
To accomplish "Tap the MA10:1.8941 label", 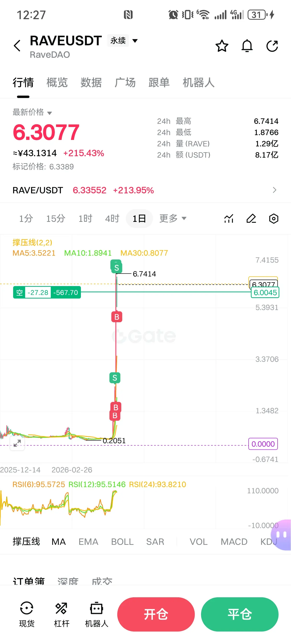I will tap(88, 253).
